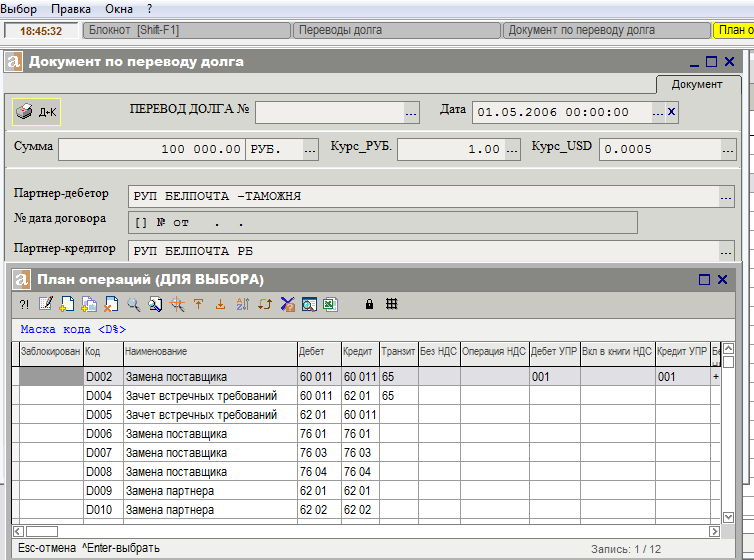This screenshot has width=754, height=560.
Task: Open the Курс_РУБ. ellipsis button
Action: [x=512, y=150]
